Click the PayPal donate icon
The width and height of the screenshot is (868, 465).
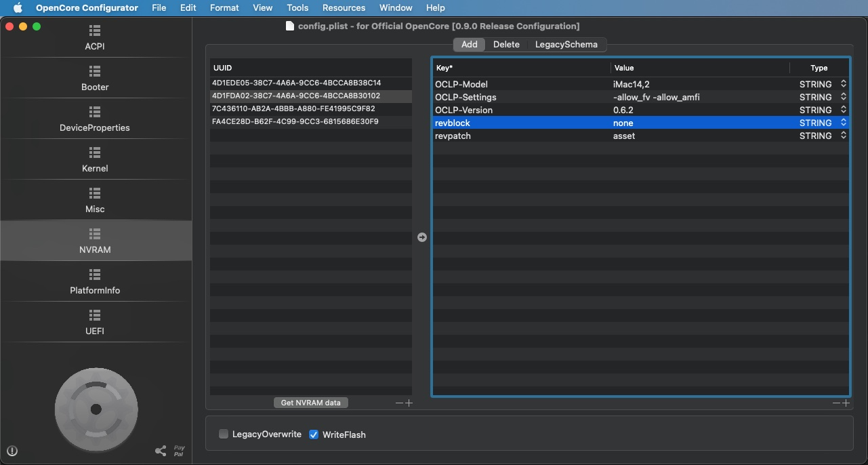coord(179,451)
